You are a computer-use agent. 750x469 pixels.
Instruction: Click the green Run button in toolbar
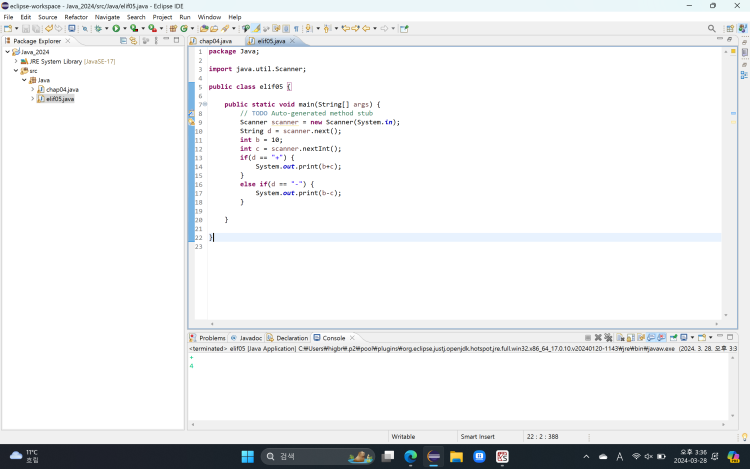[x=116, y=29]
